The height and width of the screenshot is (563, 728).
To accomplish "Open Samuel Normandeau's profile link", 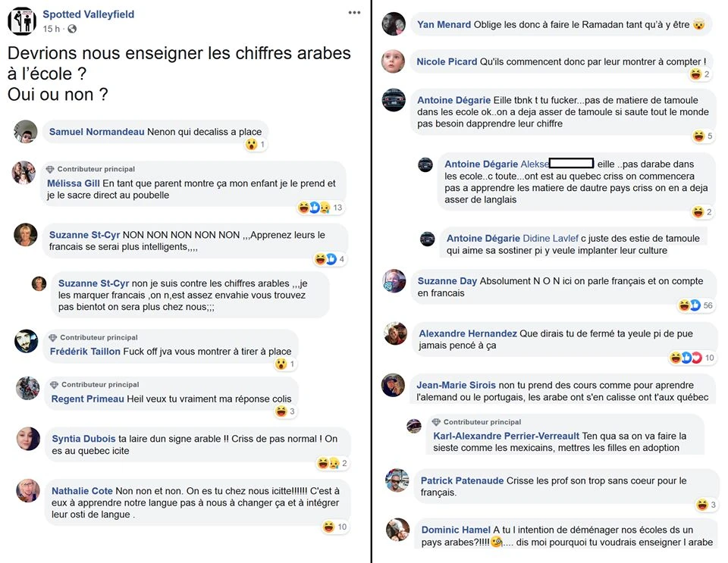I will [x=96, y=132].
